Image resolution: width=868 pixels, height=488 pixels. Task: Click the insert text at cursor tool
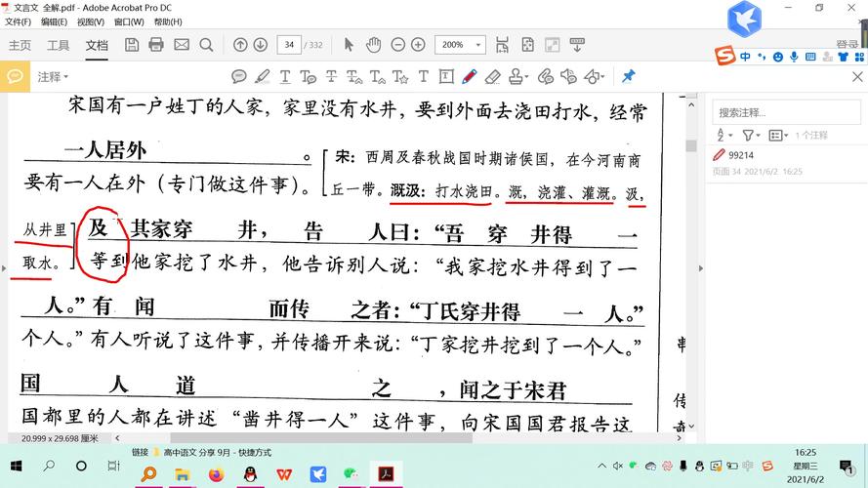point(378,76)
